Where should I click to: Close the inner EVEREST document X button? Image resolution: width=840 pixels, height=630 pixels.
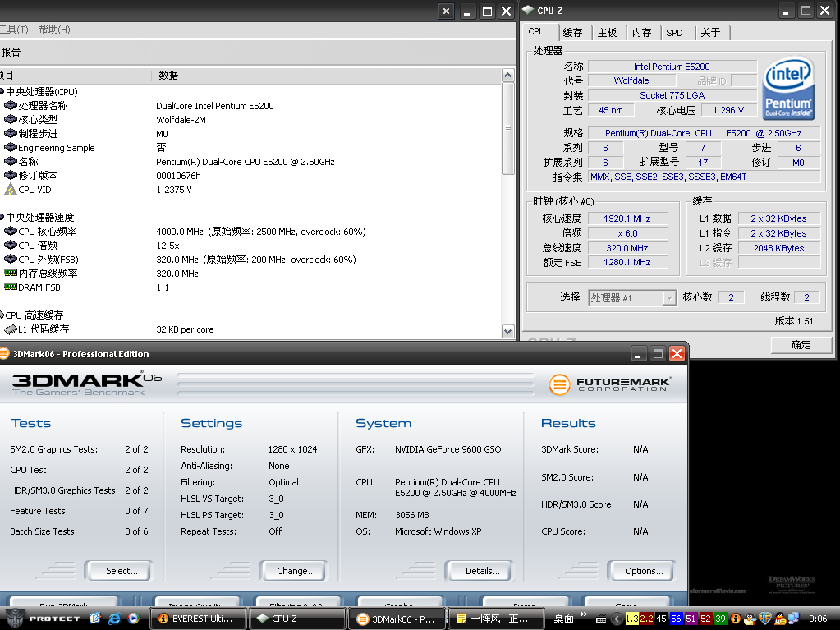446,11
